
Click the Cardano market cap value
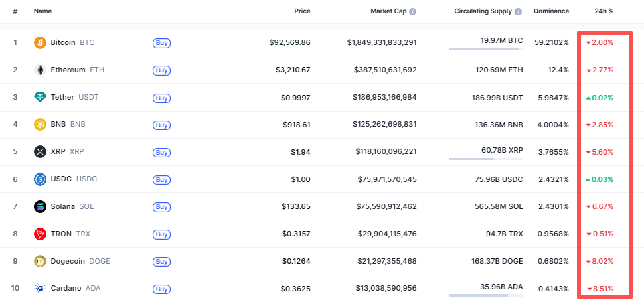(384, 289)
